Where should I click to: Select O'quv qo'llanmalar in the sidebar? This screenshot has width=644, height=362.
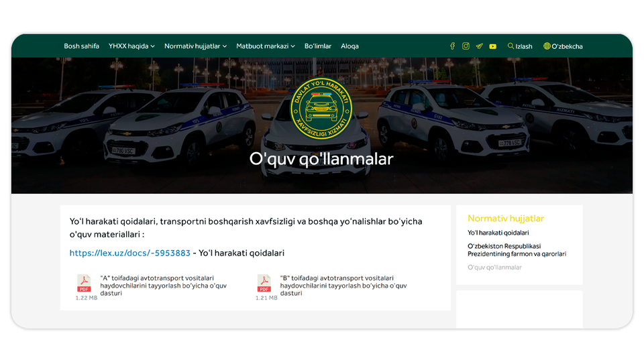(494, 267)
